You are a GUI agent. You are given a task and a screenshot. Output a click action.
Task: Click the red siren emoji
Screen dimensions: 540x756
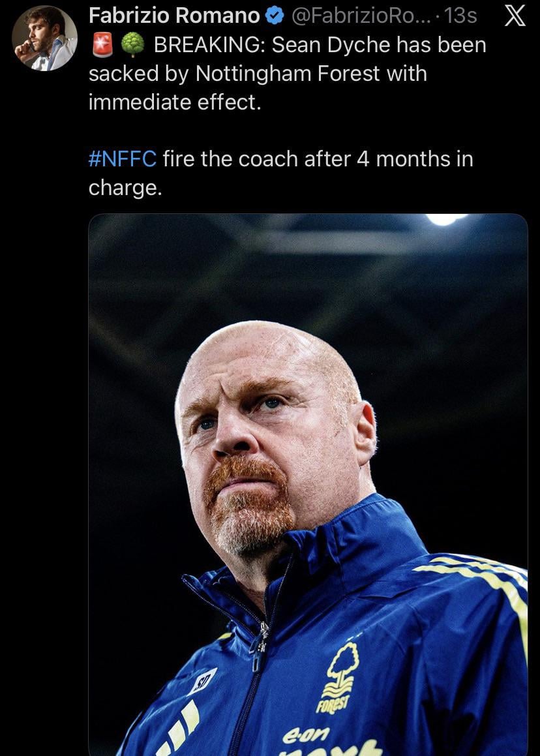pyautogui.click(x=102, y=45)
